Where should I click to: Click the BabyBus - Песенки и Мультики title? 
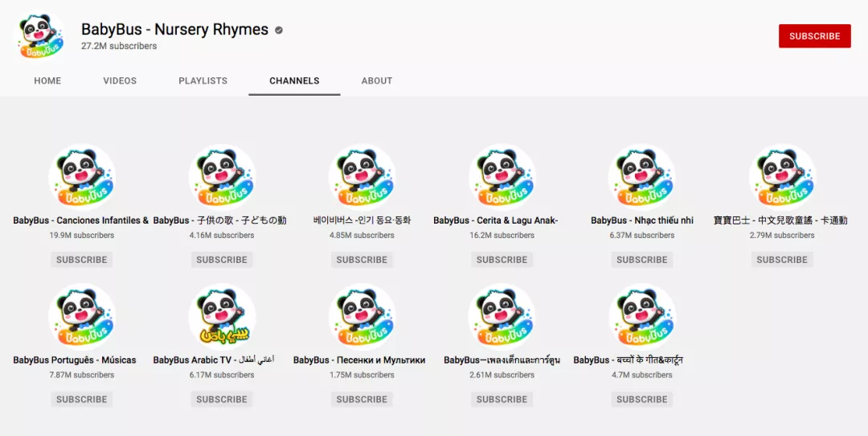pyautogui.click(x=359, y=360)
